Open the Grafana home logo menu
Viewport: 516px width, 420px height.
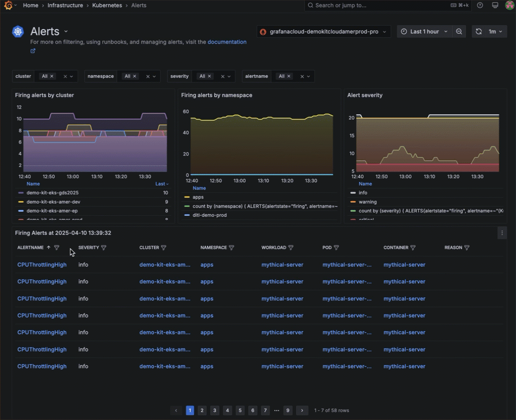coord(7,5)
